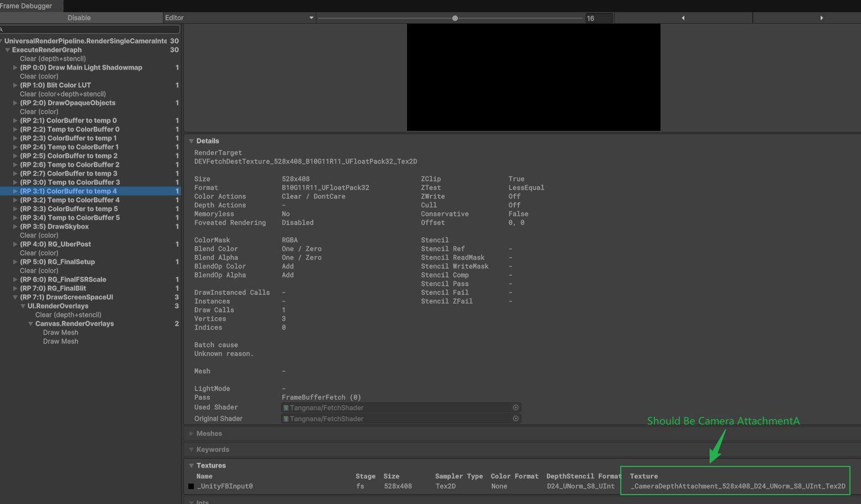This screenshot has width=861, height=504.
Task: Open the Original Shader object picker circle
Action: (516, 418)
